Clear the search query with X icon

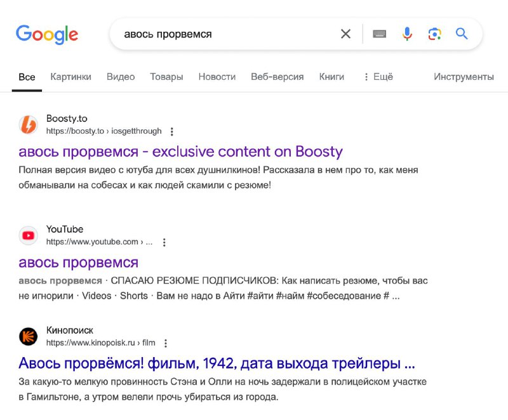tap(345, 34)
